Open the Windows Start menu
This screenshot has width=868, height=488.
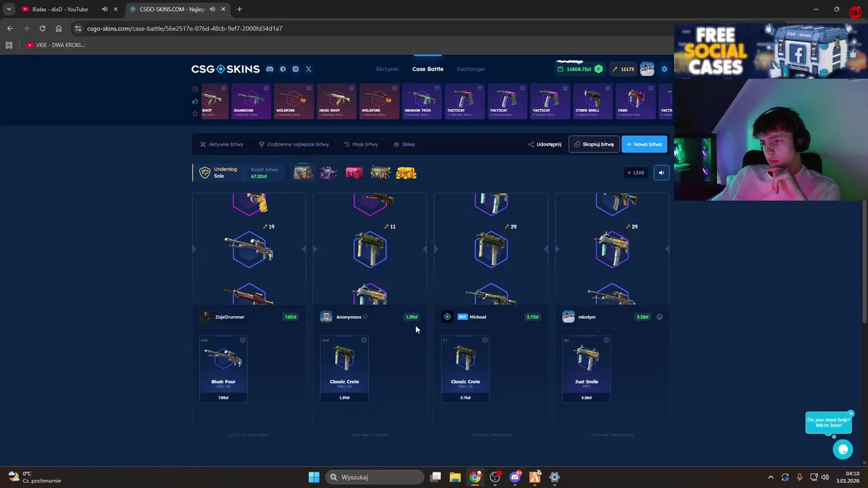[314, 477]
